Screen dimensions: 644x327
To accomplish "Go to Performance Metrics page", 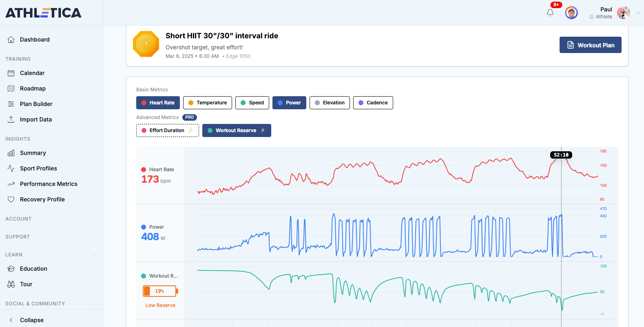I will click(49, 184).
